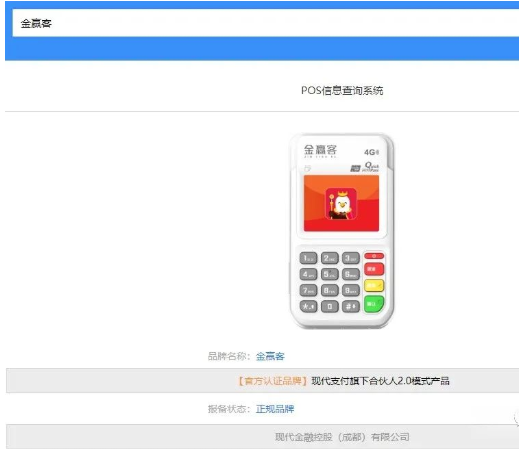The width and height of the screenshot is (519, 449).
Task: Click the number 0 key on keypad
Action: pyautogui.click(x=330, y=306)
